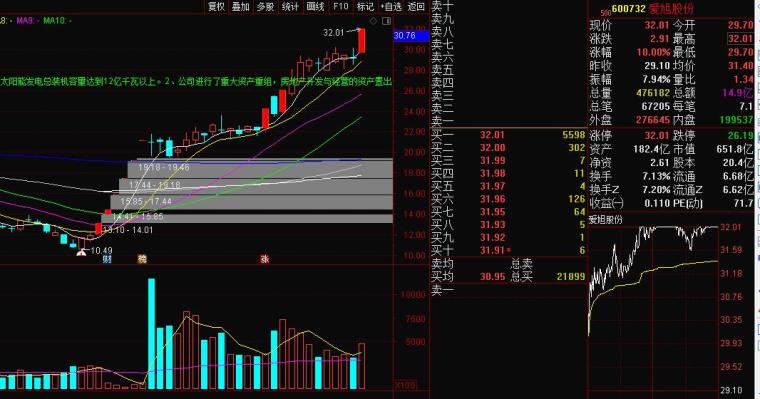
Task: Click the 买五 bid price 31.97
Action: click(492, 186)
